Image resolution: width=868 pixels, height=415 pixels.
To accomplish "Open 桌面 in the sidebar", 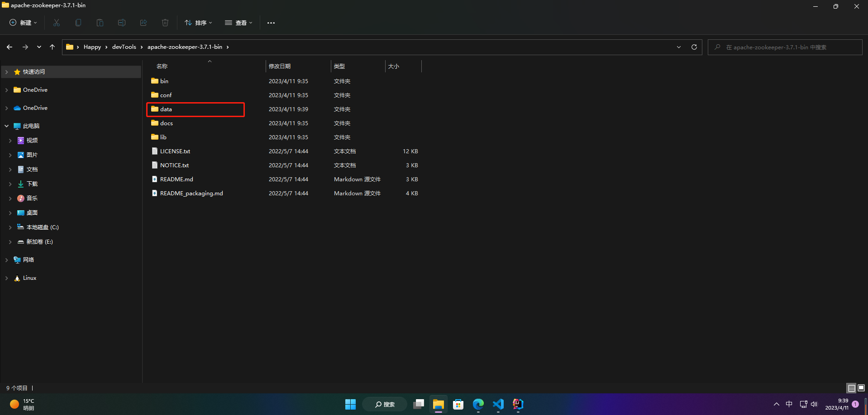I will [x=32, y=213].
